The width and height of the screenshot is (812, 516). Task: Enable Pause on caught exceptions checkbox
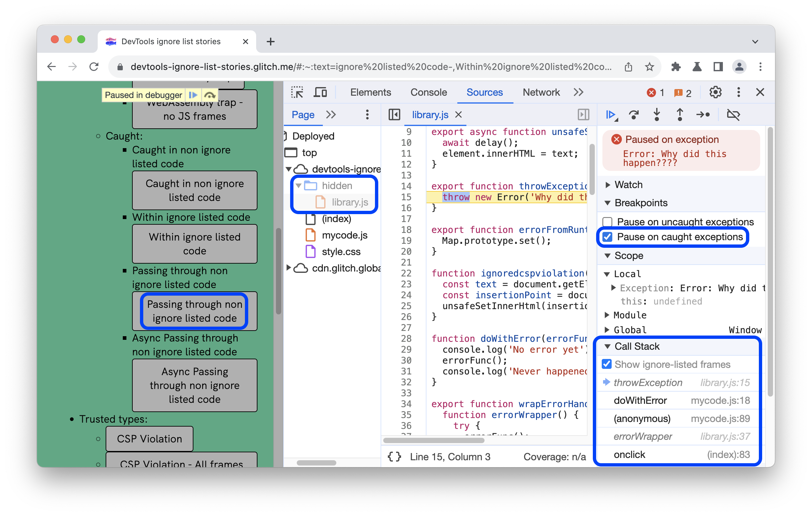tap(608, 236)
